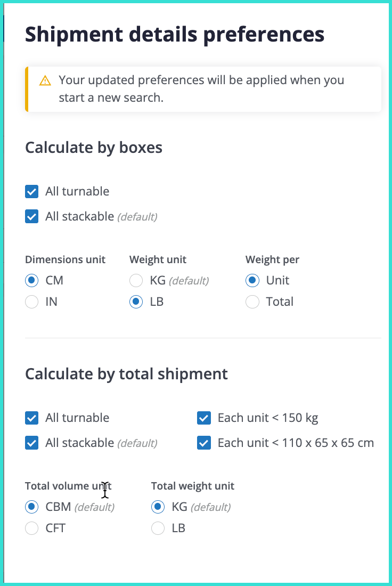The image size is (392, 586).
Task: Set Weight per to Total
Action: click(x=252, y=302)
